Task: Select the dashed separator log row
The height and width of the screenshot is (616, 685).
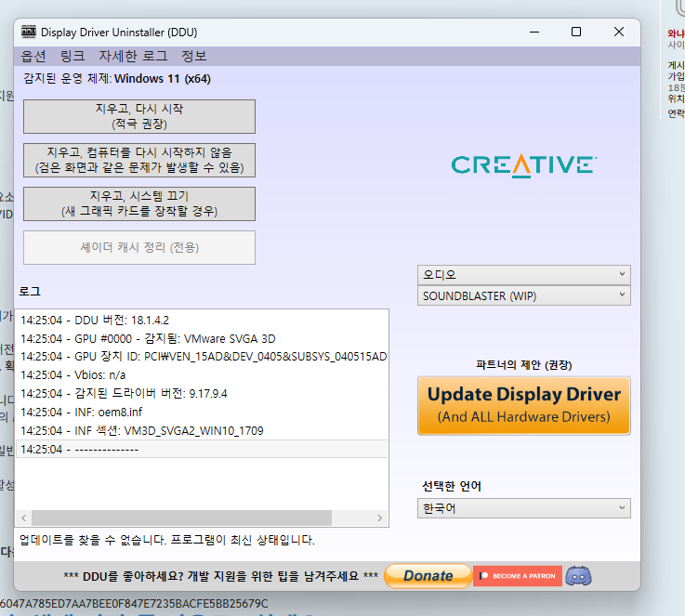Action: point(202,450)
